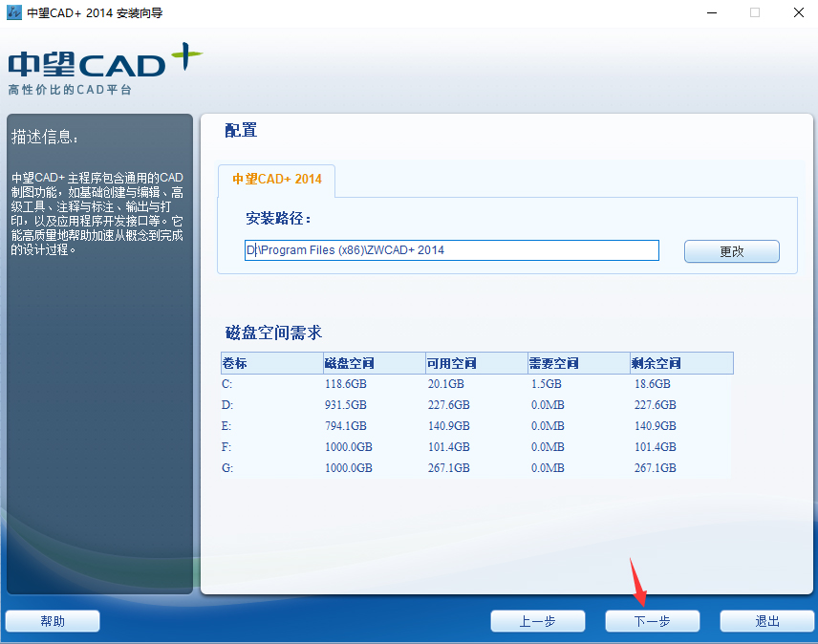Go back with the 上一步 button
This screenshot has width=818, height=644.
coord(537,621)
